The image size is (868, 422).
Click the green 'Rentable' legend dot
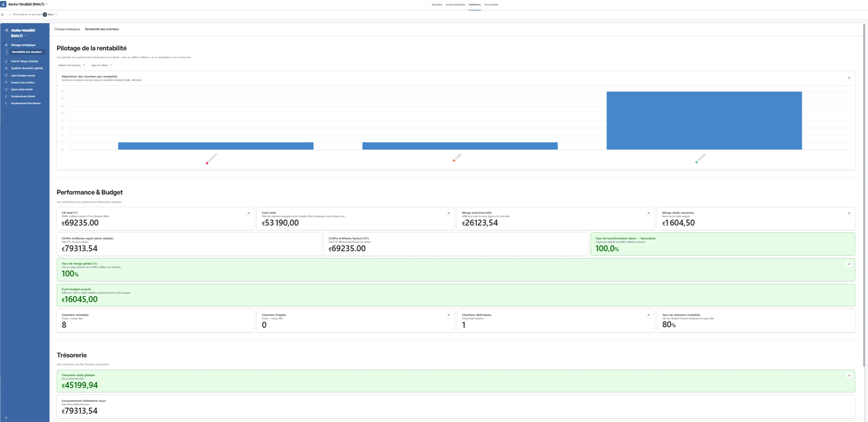coord(696,162)
